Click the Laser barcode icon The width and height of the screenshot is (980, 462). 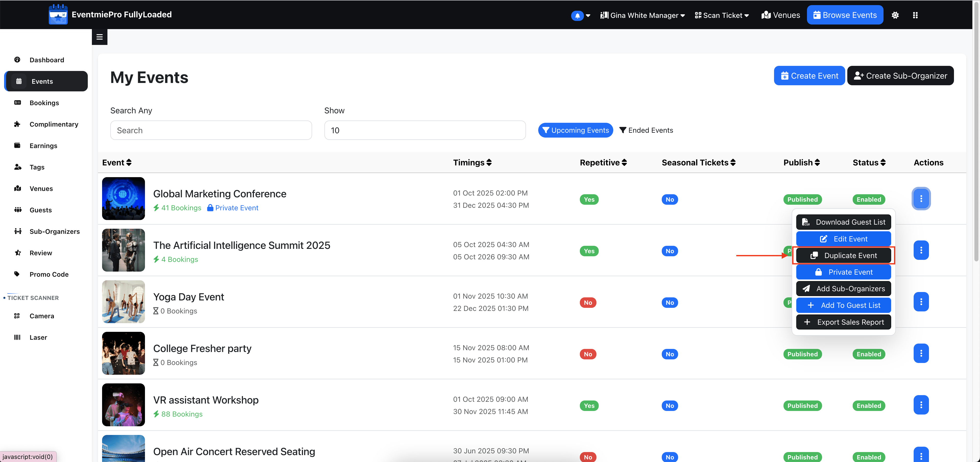[17, 337]
